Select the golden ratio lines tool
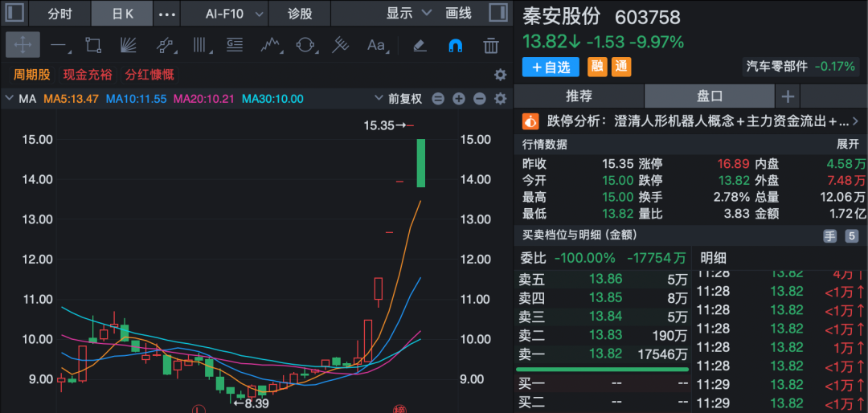Screen dimensions: 868x413 (235, 45)
